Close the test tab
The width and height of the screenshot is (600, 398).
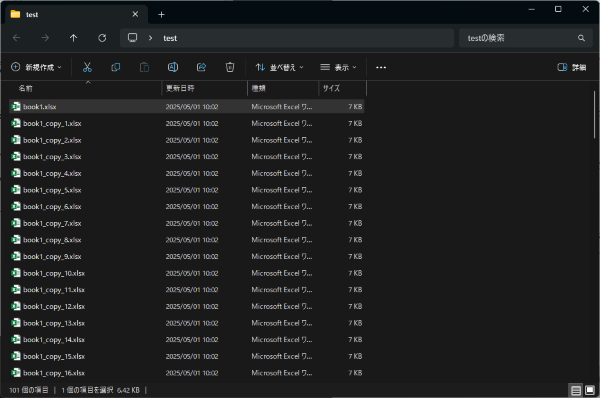click(135, 14)
